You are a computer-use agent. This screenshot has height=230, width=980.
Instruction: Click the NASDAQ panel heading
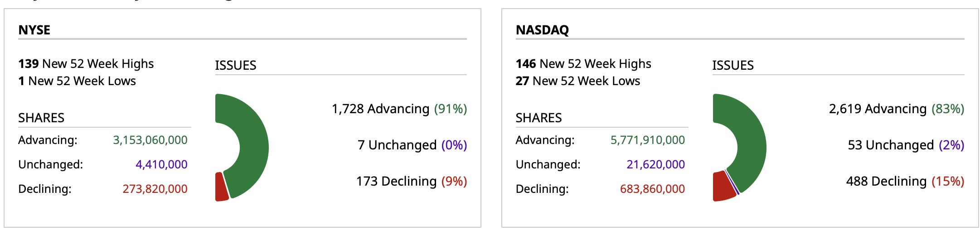[x=542, y=30]
